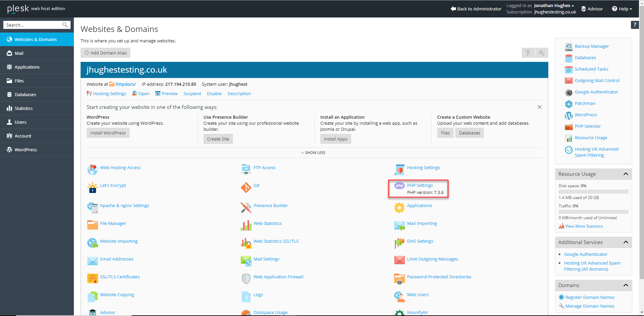Screen dimensions: 644x316
Task: Open Applications in the sidebar
Action: tap(37, 67)
